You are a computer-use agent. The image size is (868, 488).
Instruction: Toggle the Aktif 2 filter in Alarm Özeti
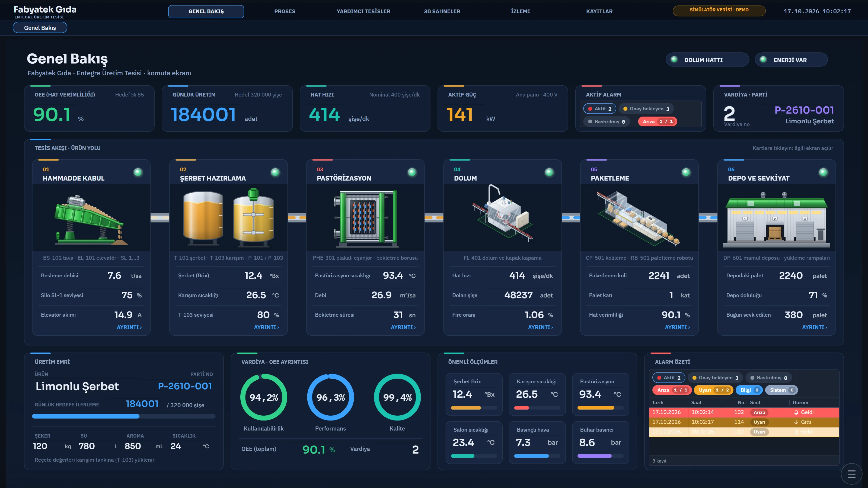tap(669, 378)
